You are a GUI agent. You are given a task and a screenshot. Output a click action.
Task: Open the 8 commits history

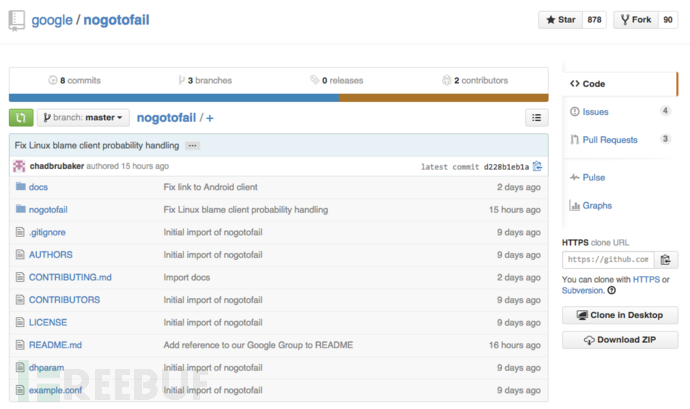click(74, 81)
